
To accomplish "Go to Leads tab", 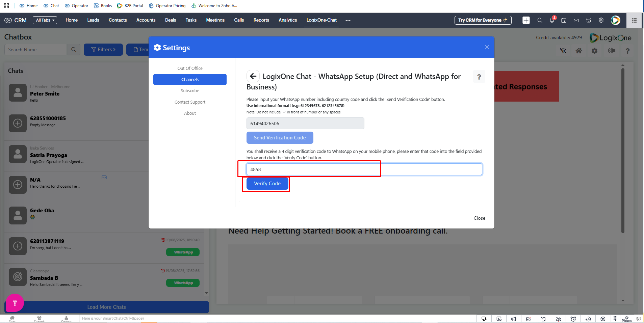I will tap(93, 20).
